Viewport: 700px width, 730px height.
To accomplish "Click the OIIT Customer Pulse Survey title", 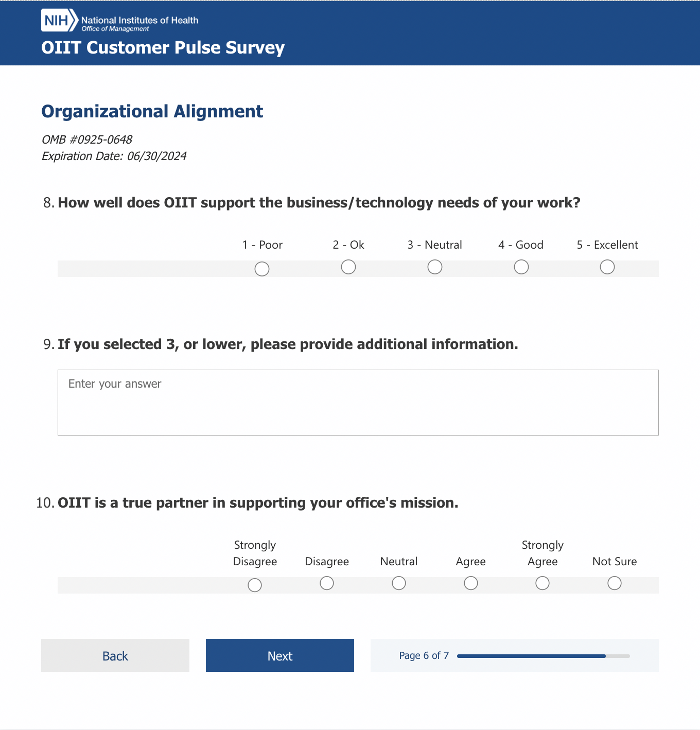I will (x=163, y=47).
